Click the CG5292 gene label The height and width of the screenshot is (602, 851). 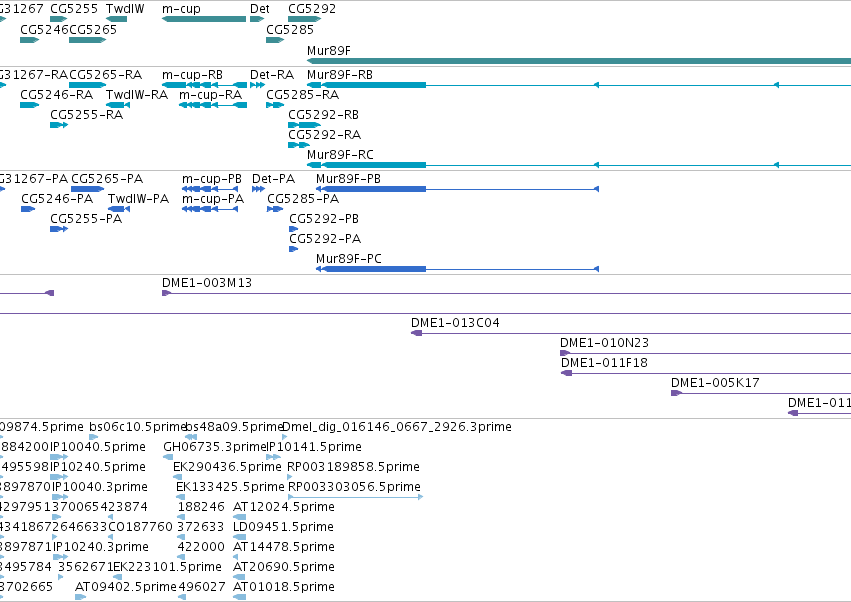312,9
